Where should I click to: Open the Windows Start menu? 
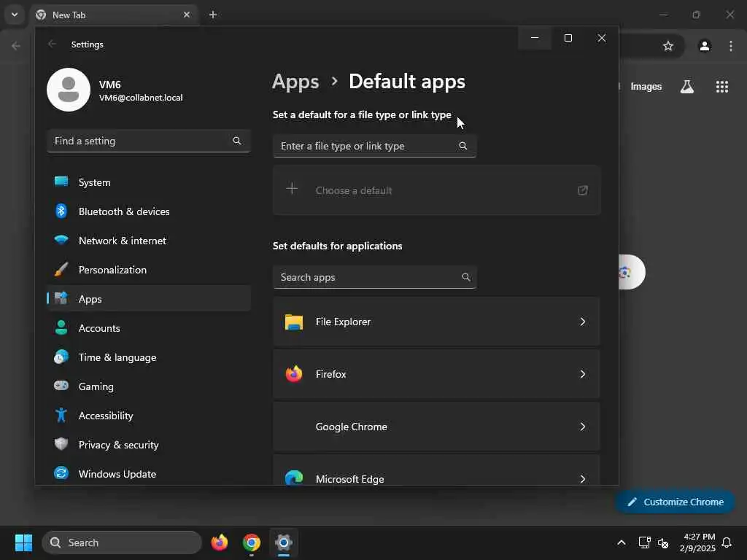tap(23, 542)
